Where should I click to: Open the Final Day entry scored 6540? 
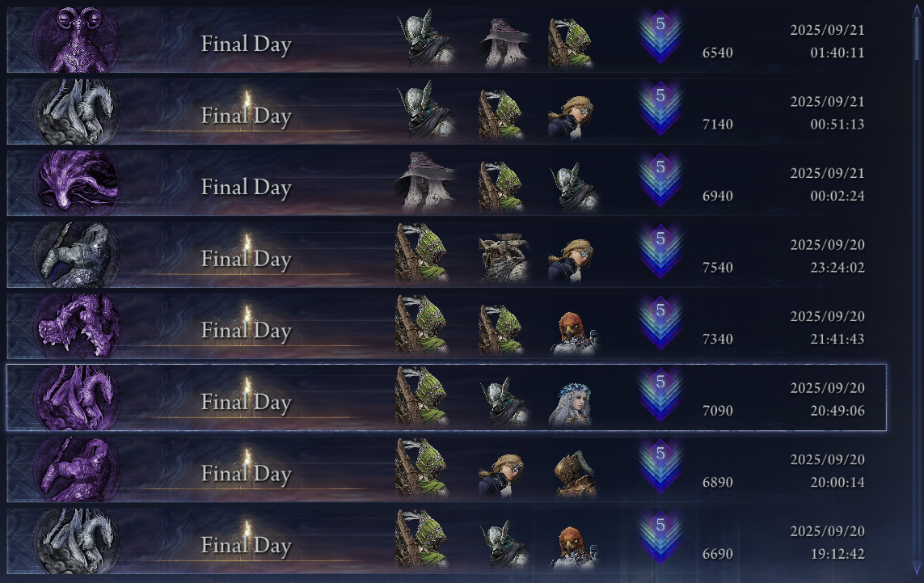tap(447, 40)
